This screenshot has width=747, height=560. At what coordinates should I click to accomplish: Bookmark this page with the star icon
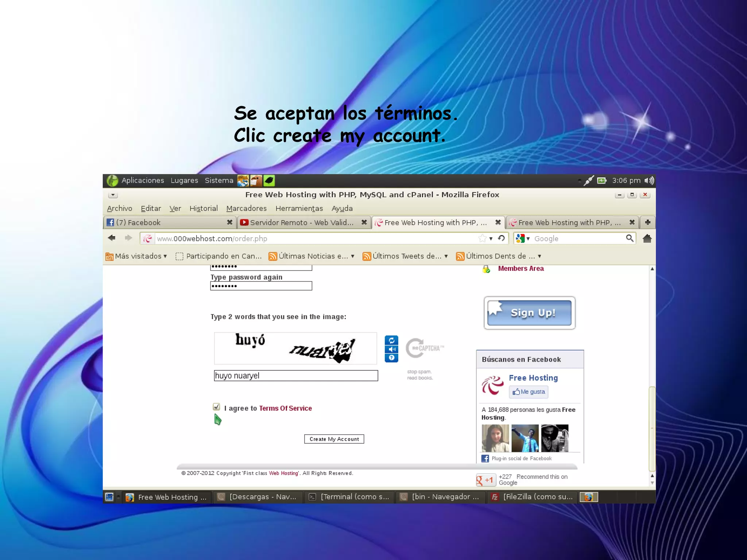point(483,238)
